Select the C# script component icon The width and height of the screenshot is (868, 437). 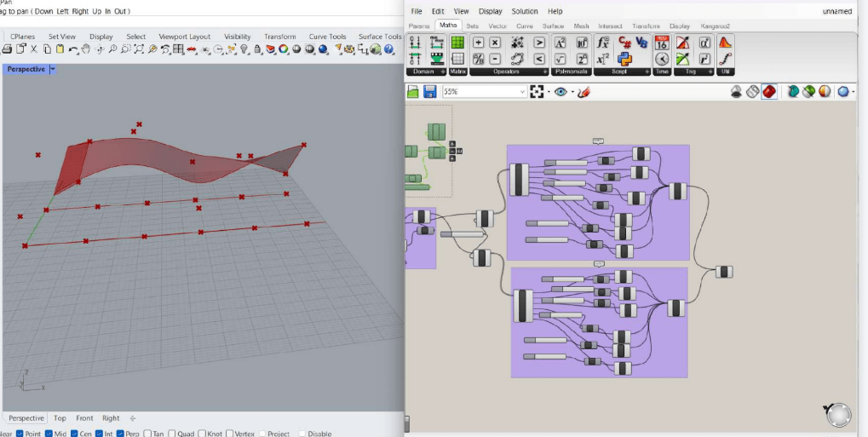point(624,43)
